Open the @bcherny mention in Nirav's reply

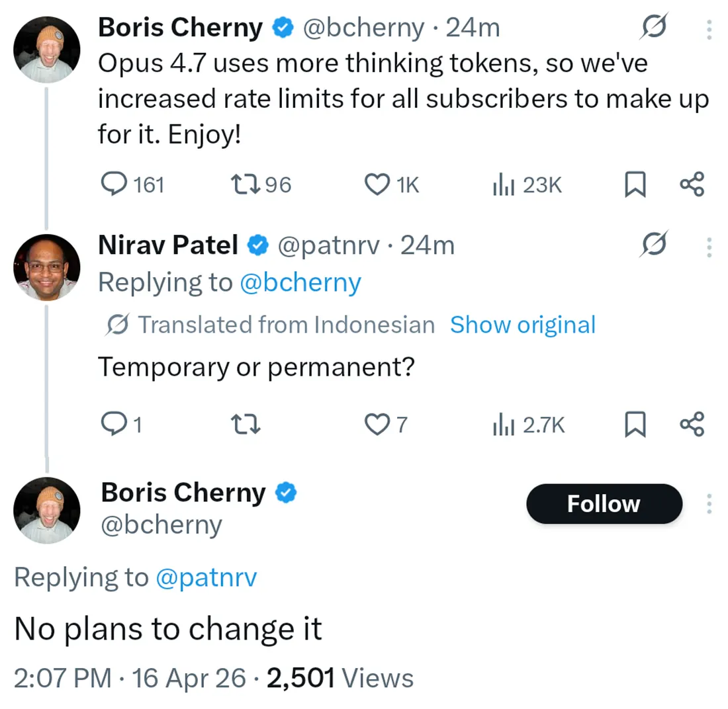point(300,283)
